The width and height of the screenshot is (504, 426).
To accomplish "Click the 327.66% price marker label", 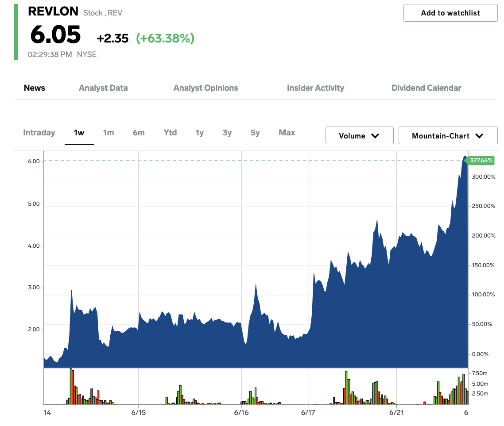I will tap(481, 160).
